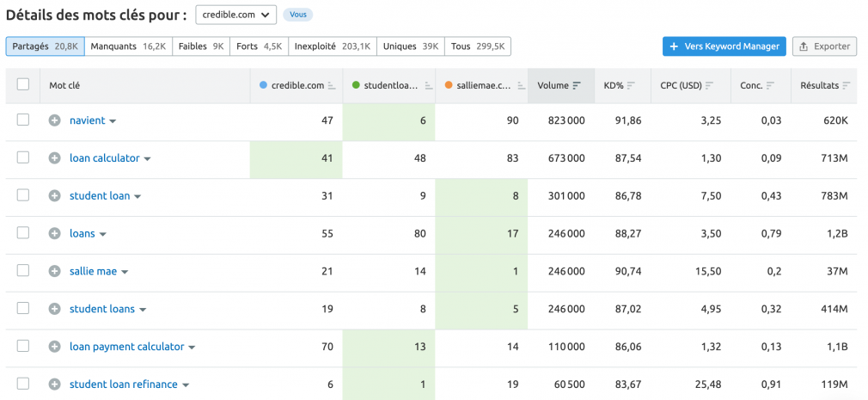Sort by credible.com column sort icon
This screenshot has height=400, width=868.
pyautogui.click(x=332, y=85)
